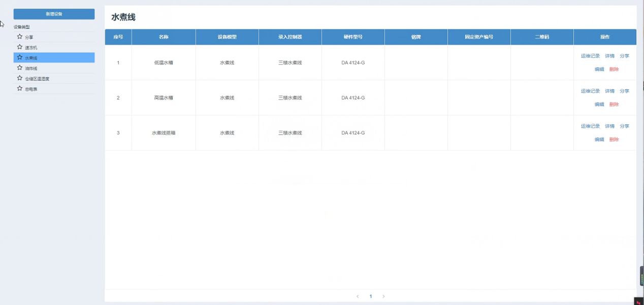Click the star icon next to 水煮线

click(x=20, y=57)
